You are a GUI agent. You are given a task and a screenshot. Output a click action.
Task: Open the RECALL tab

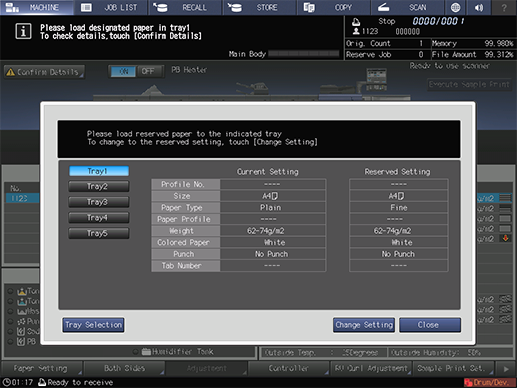tap(185, 7)
